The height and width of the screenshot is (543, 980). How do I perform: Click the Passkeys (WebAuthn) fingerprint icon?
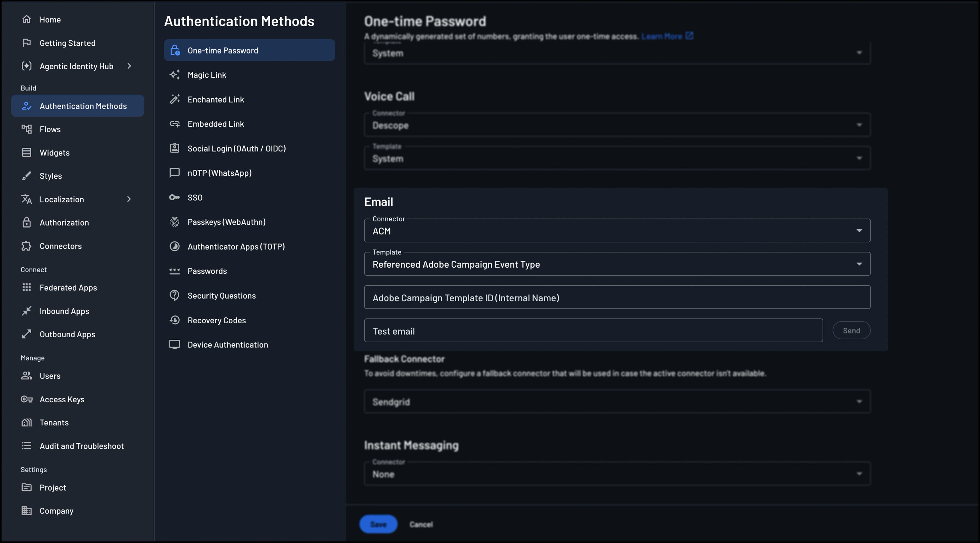click(x=175, y=222)
